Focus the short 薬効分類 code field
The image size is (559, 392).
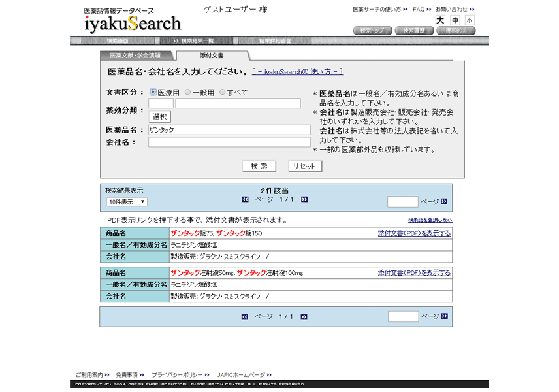click(x=161, y=103)
